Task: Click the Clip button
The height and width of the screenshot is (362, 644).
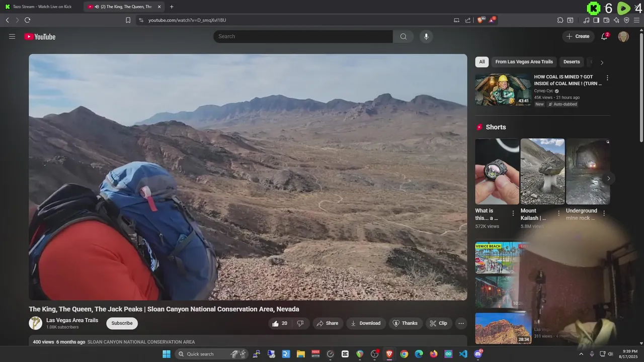Action: (x=439, y=323)
